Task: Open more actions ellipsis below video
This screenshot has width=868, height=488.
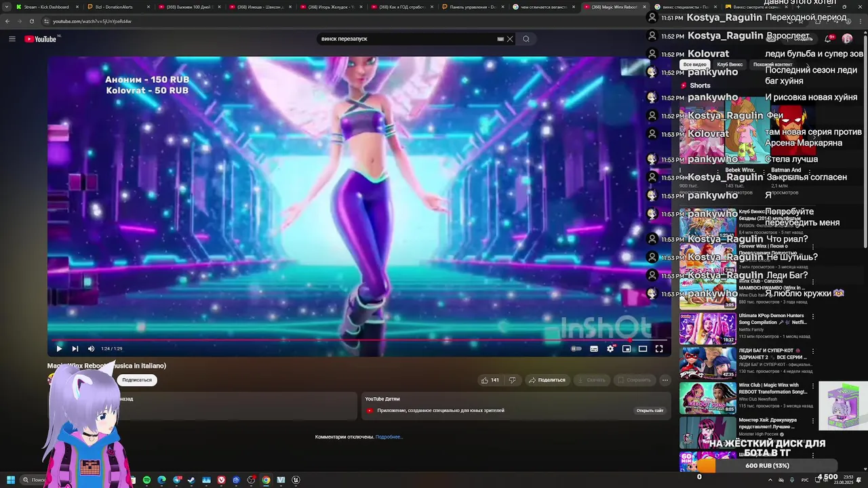Action: point(665,380)
